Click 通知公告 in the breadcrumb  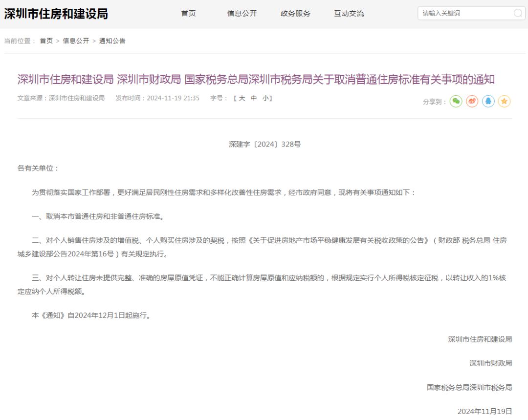[112, 41]
